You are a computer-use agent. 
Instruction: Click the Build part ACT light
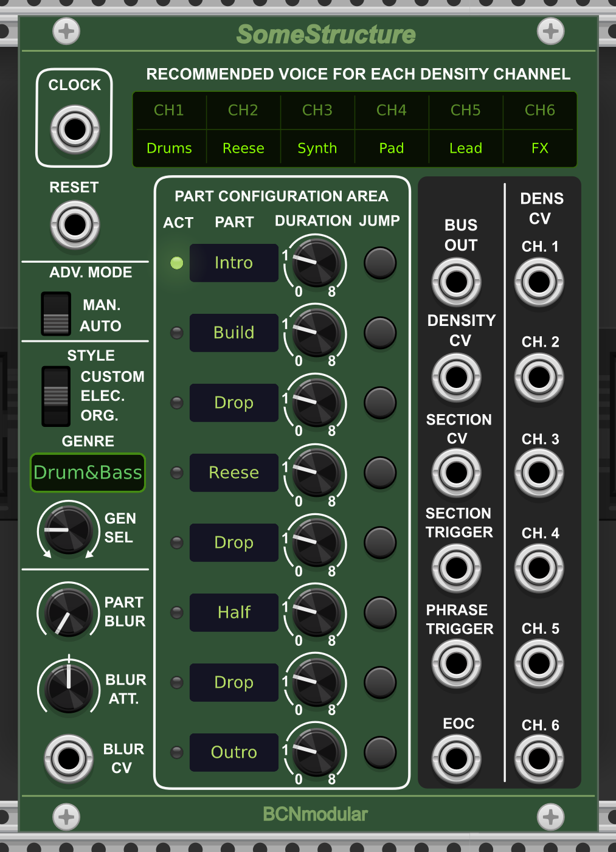tap(177, 333)
